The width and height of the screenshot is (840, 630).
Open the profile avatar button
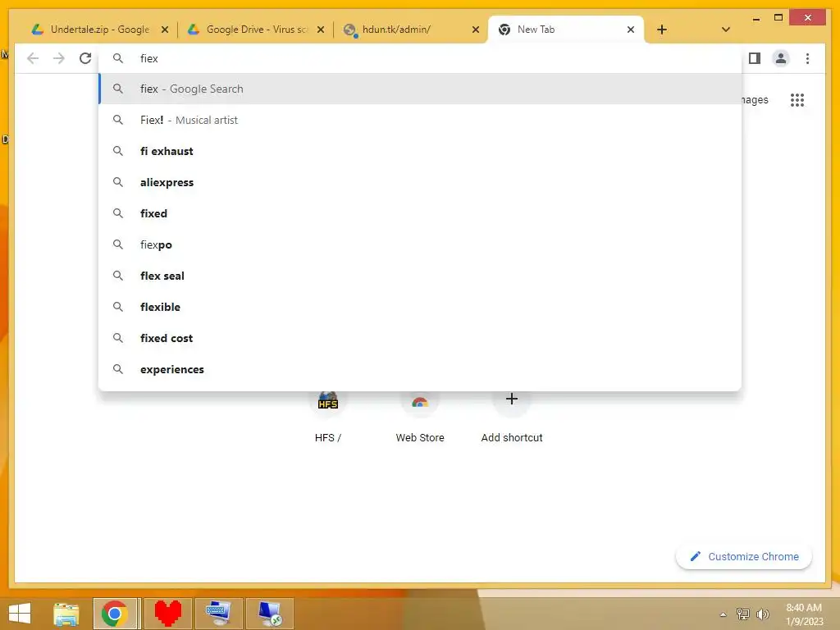[781, 58]
